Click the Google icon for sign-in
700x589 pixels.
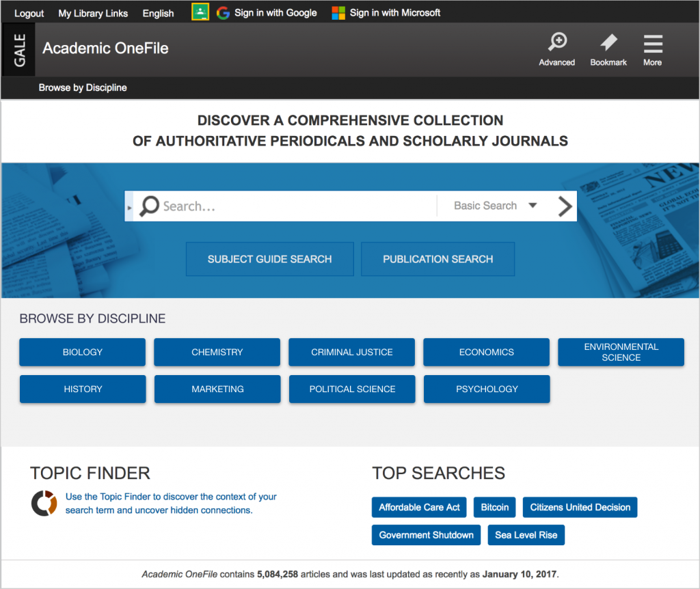pyautogui.click(x=223, y=12)
